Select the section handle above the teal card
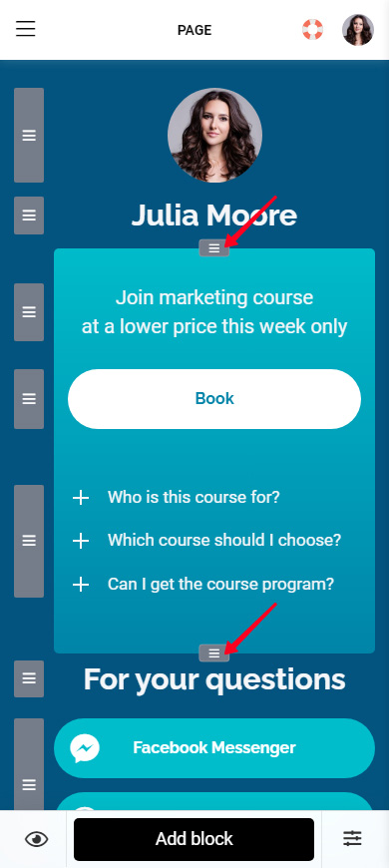This screenshot has width=389, height=868. [214, 248]
